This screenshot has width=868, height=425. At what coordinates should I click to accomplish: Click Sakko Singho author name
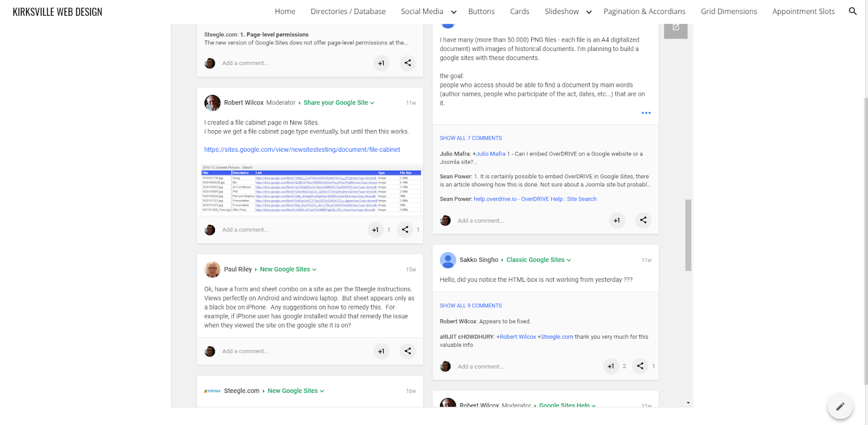[x=478, y=260]
